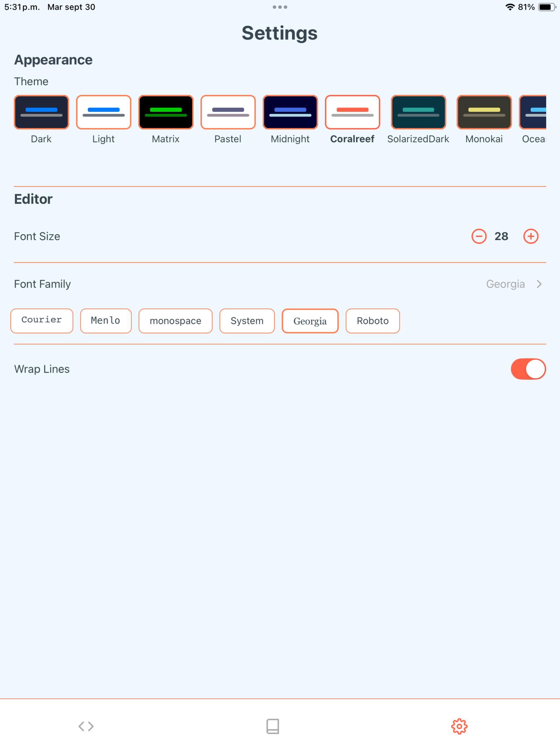This screenshot has height=747, width=560.
Task: Tap the Font Family row label
Action: coord(42,284)
